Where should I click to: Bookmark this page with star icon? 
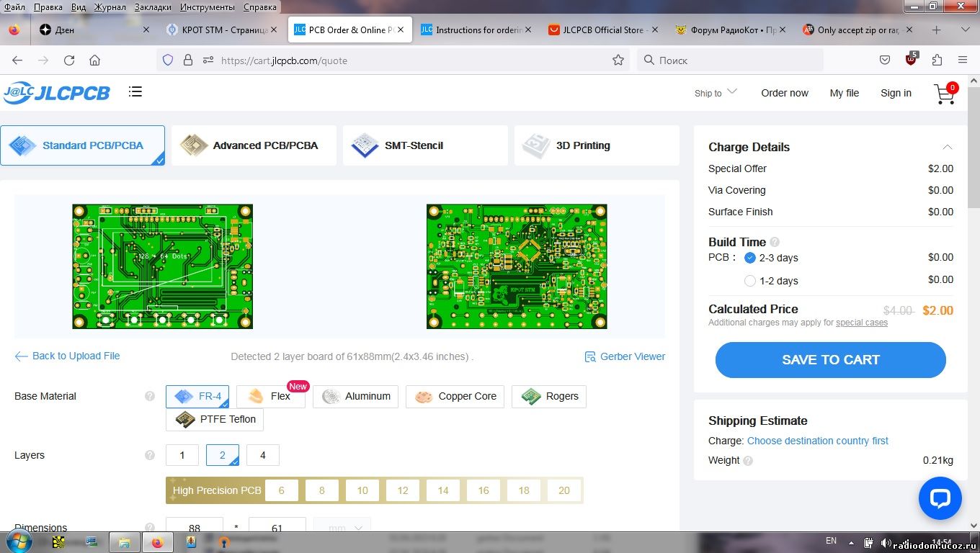pos(618,60)
